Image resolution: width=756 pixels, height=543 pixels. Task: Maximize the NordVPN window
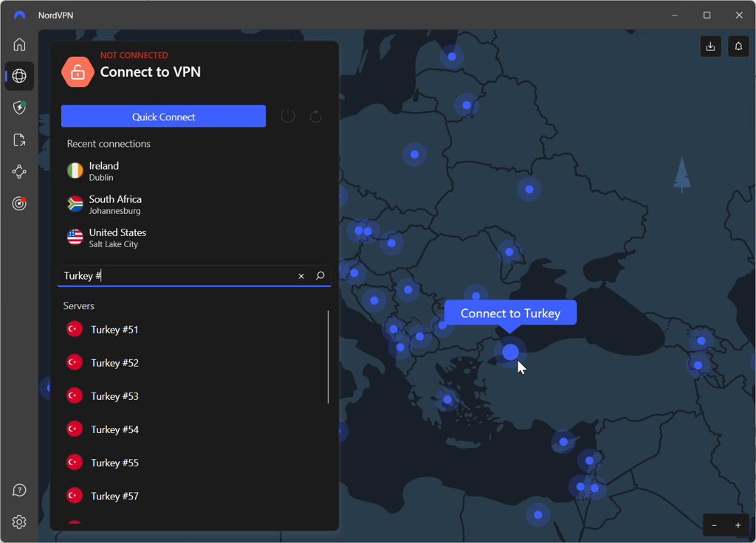(707, 15)
